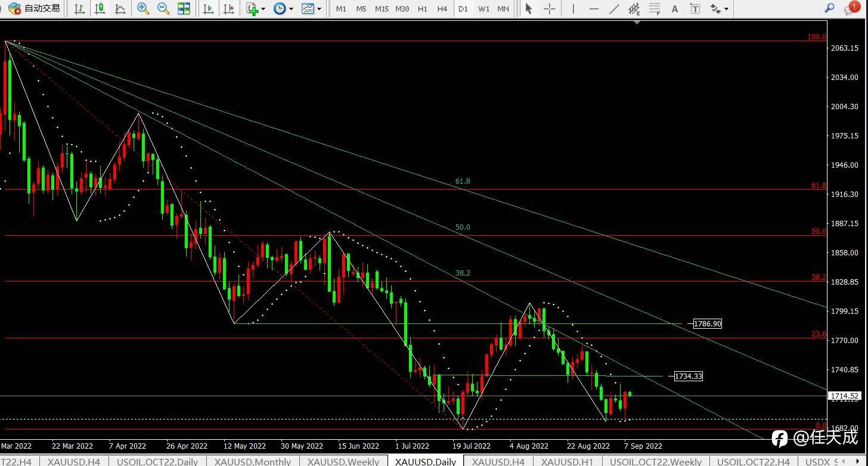
Task: Toggle chart auto-scroll to latest bar
Action: (x=208, y=8)
